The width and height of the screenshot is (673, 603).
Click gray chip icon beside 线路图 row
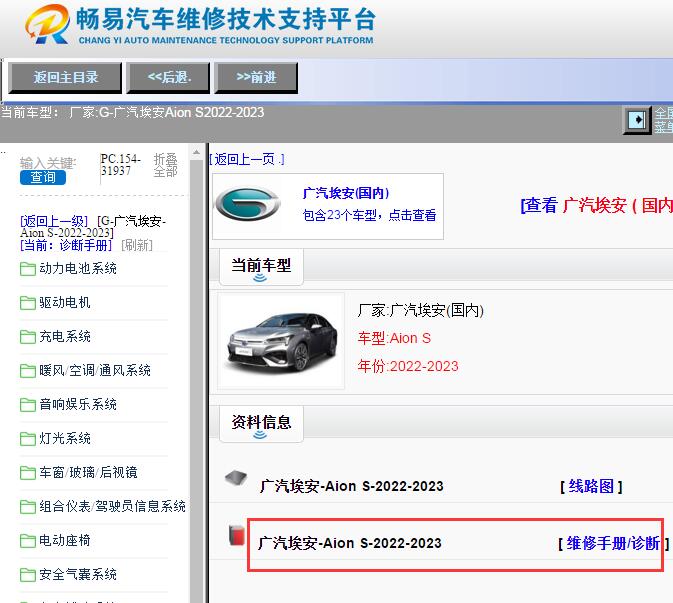click(x=236, y=478)
